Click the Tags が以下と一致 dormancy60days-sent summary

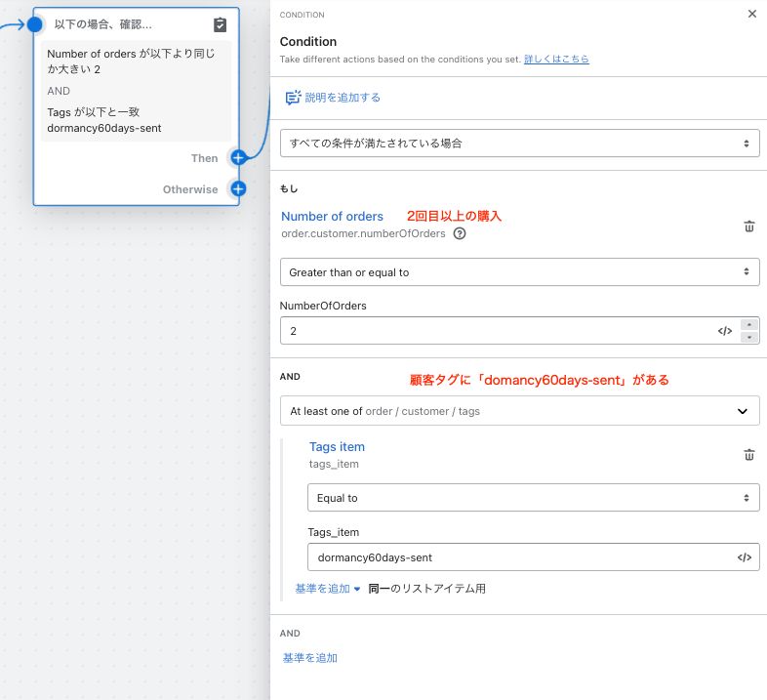pyautogui.click(x=104, y=120)
